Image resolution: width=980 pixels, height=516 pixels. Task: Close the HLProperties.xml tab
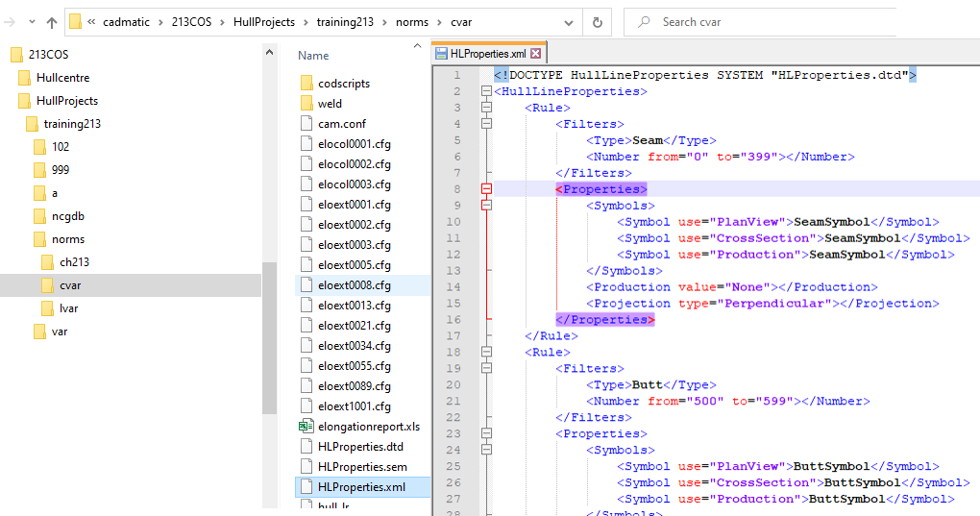pyautogui.click(x=536, y=54)
